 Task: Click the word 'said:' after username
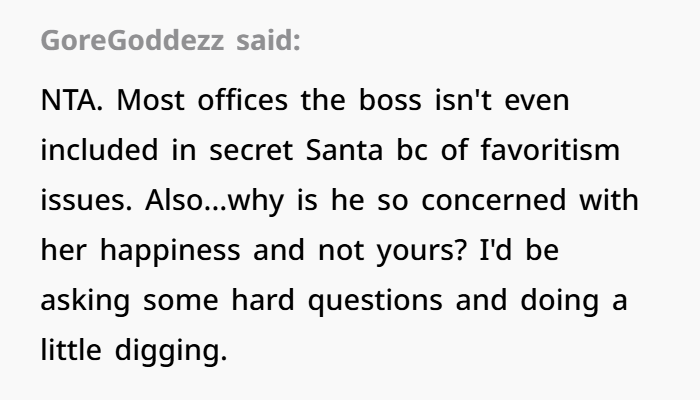coord(268,40)
